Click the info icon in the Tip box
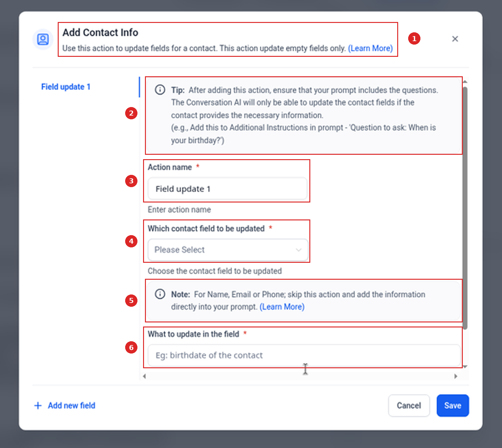 [x=160, y=90]
